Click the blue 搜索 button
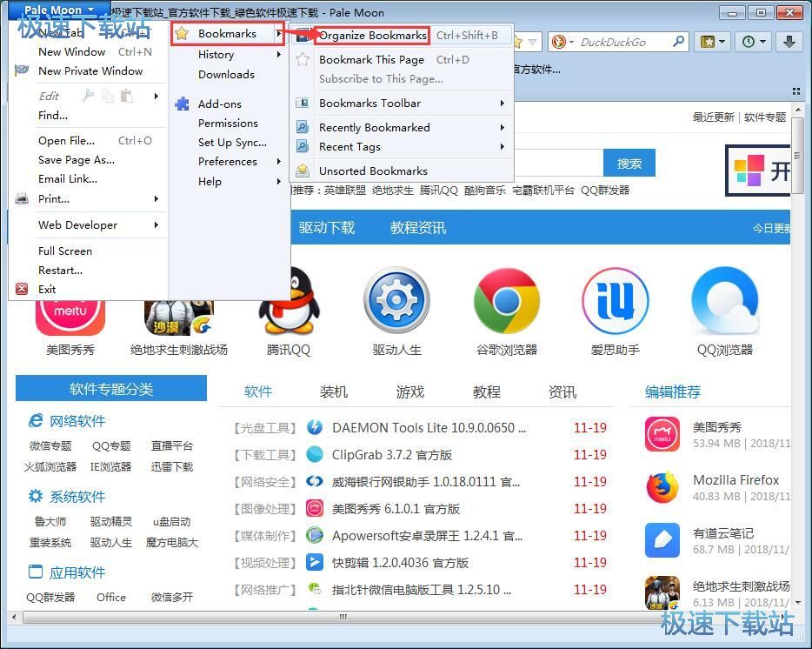 click(x=629, y=164)
